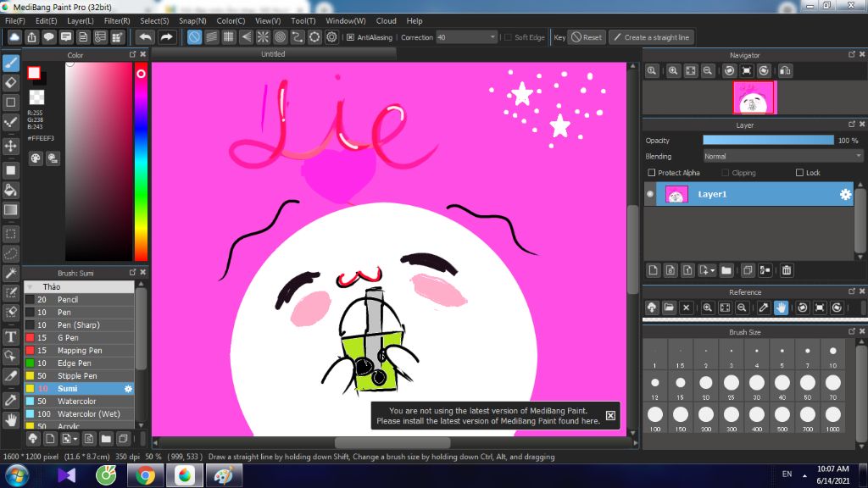Viewport: 868px width, 488px height.
Task: Hide Layer1 using visibility dot
Action: pyautogui.click(x=650, y=194)
